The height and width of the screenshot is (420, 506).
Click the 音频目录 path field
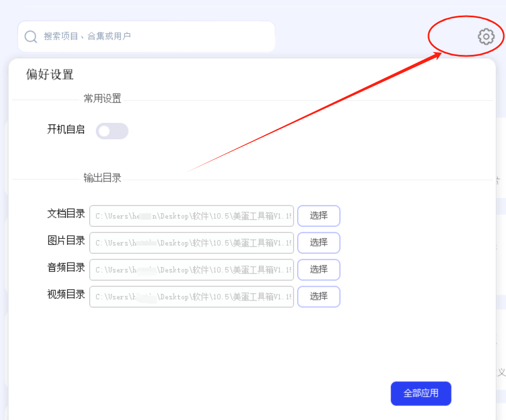pos(192,270)
